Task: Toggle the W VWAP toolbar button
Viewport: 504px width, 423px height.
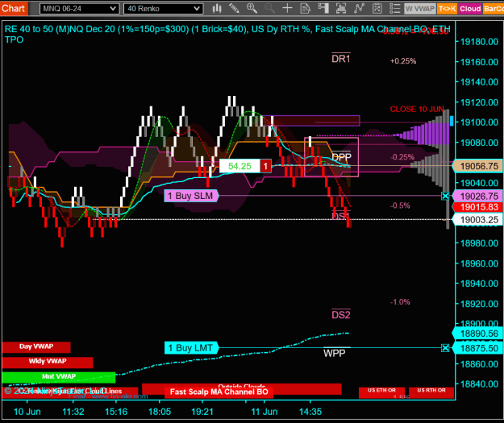Action: click(420, 9)
